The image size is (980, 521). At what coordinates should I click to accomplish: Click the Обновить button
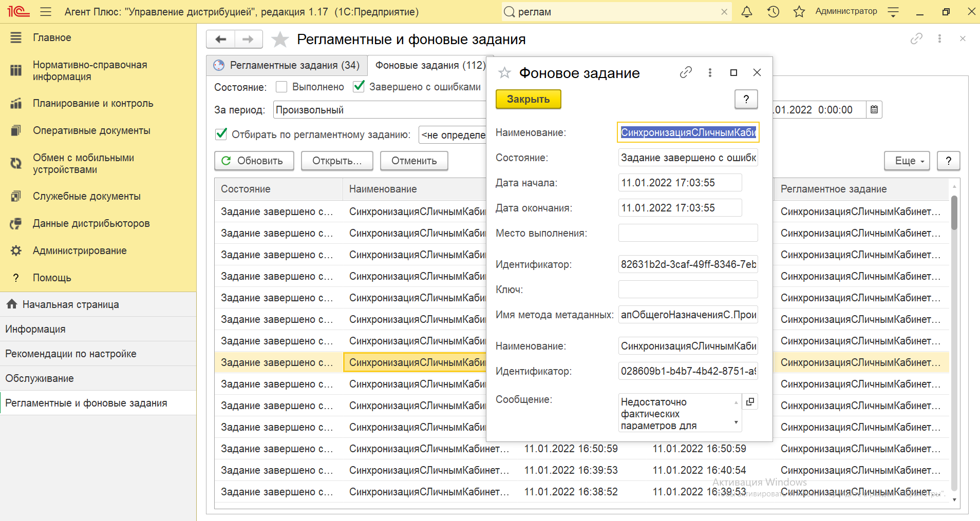(x=254, y=161)
